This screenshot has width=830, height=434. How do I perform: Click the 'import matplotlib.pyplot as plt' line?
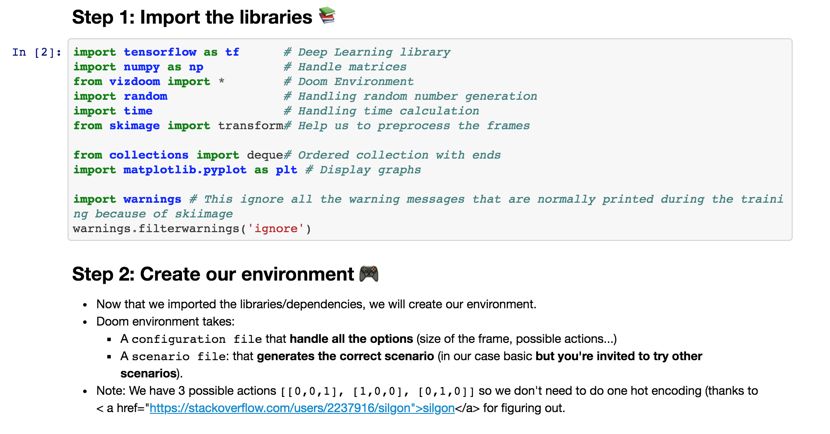pos(185,170)
